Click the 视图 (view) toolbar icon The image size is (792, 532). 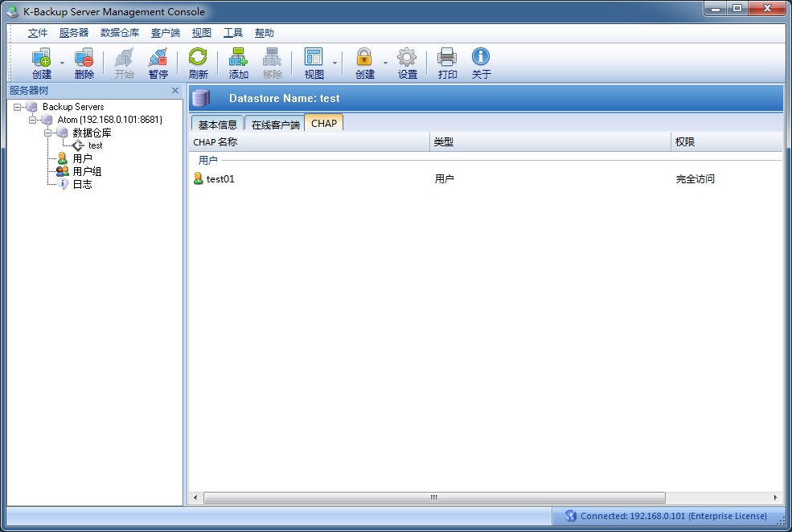[314, 63]
